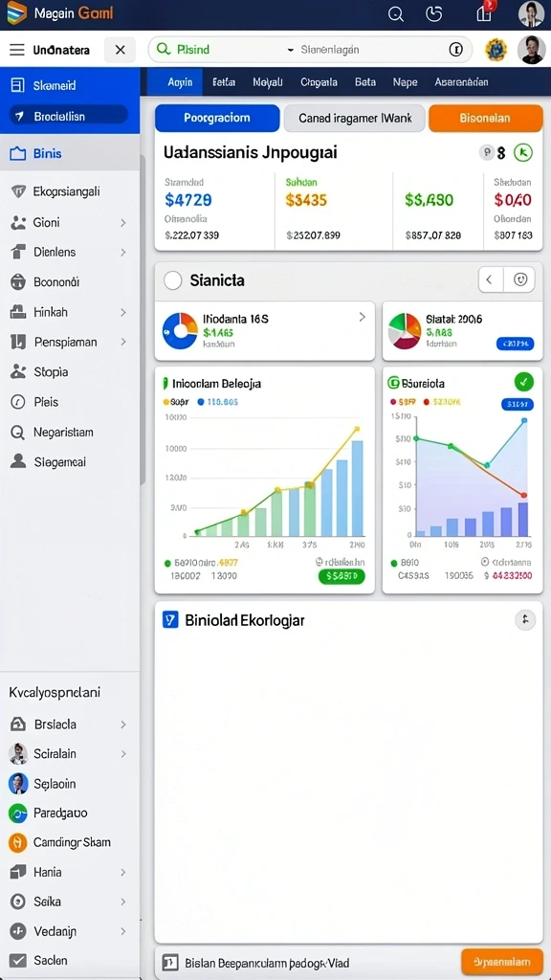Switch to the Agyin tab
551x980 pixels.
coord(181,82)
